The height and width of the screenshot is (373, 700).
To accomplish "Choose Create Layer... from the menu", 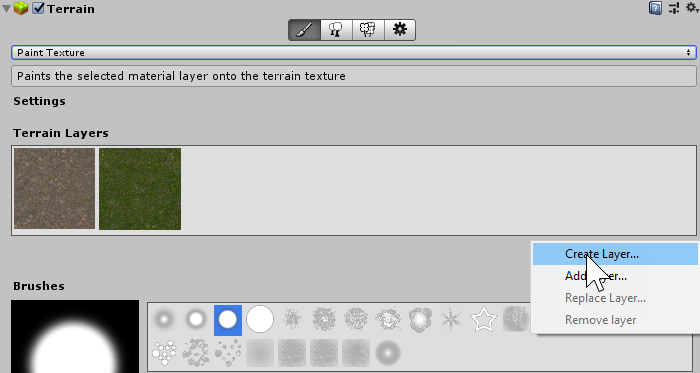I will (615, 254).
